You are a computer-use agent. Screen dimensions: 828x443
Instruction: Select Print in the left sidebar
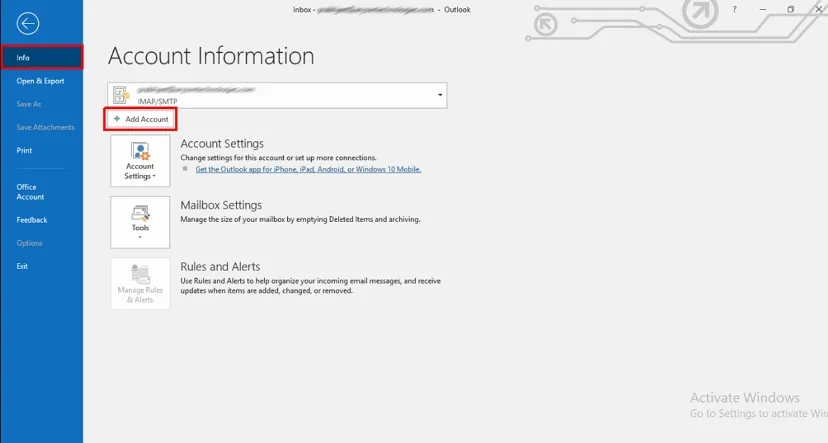24,150
